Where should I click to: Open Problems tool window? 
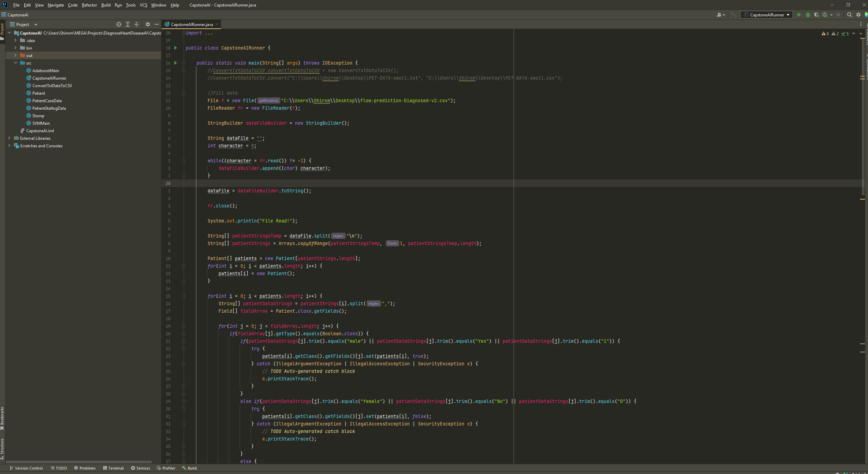pyautogui.click(x=85, y=468)
